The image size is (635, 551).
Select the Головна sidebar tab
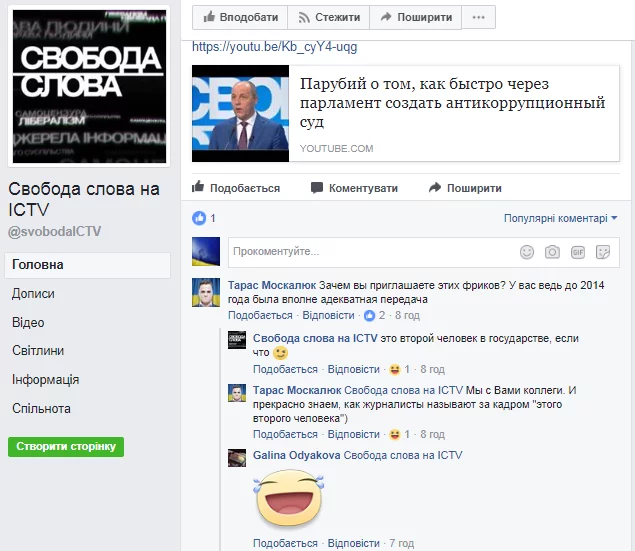(x=87, y=265)
